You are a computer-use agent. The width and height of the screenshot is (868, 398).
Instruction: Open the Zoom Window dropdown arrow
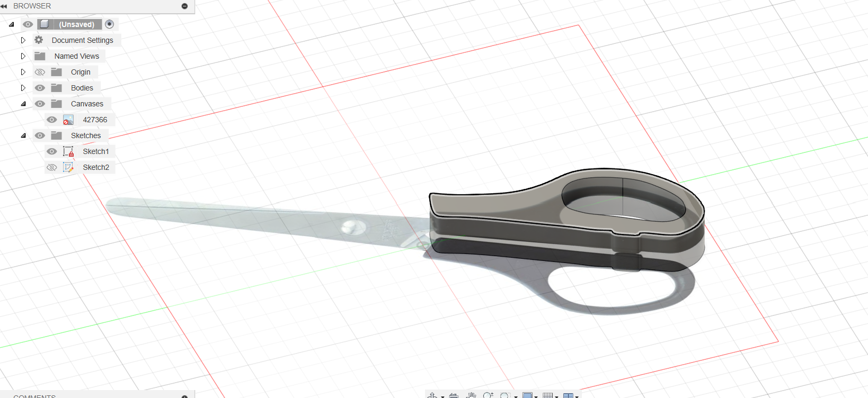pos(516,396)
